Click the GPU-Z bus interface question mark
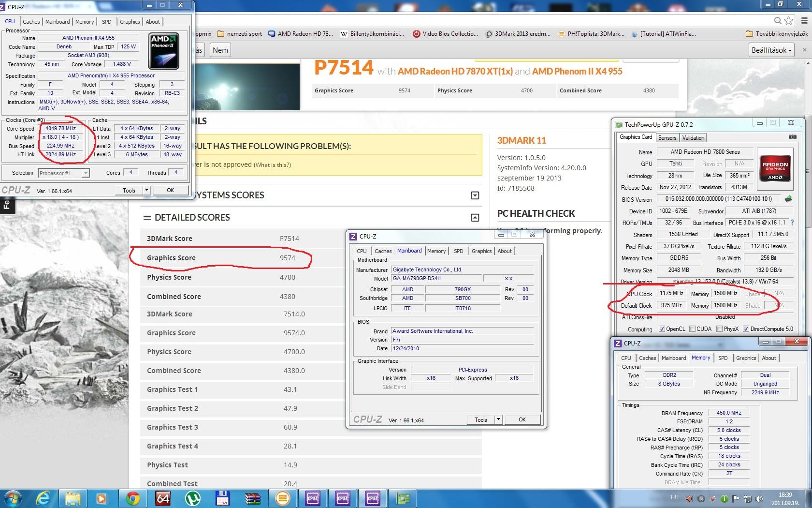 [x=792, y=223]
